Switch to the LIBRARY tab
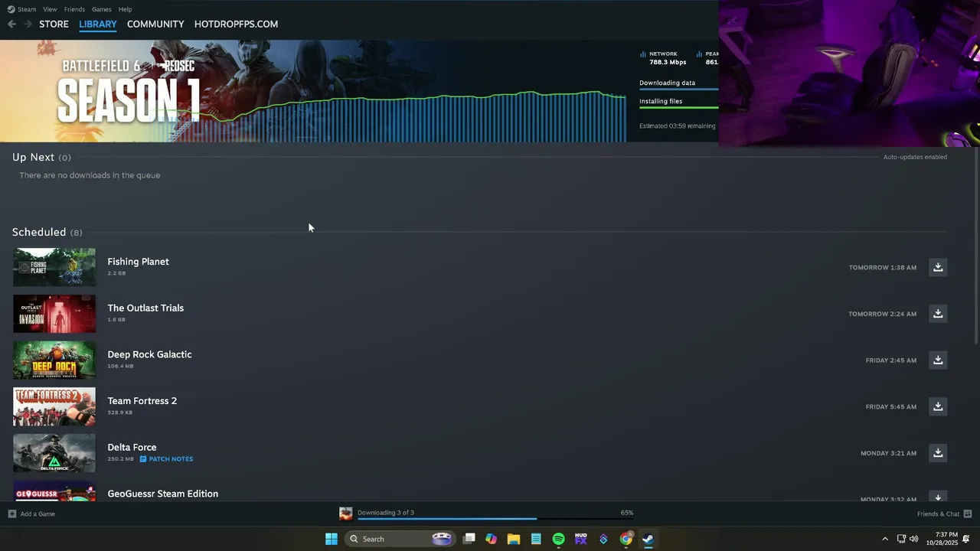The image size is (980, 551). pyautogui.click(x=98, y=24)
